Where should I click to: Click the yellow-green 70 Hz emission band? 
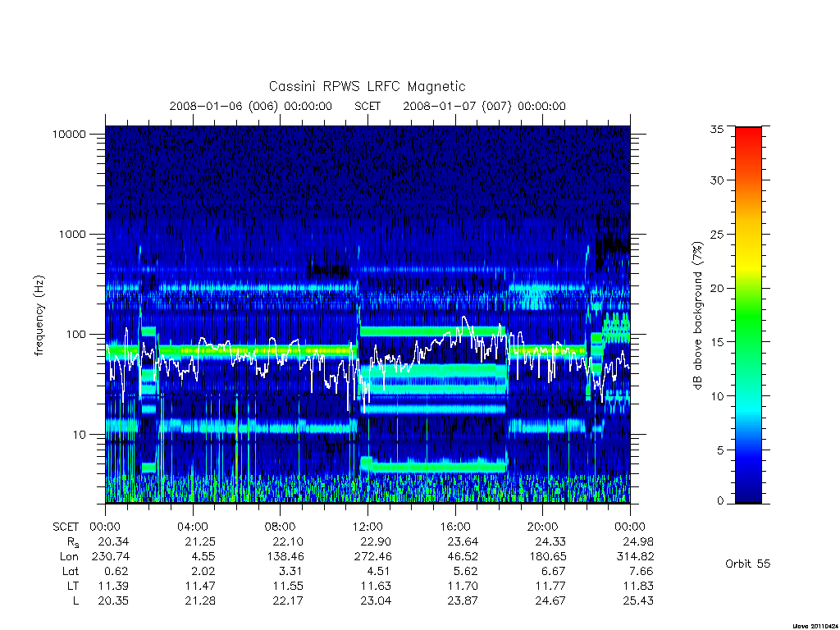point(257,351)
